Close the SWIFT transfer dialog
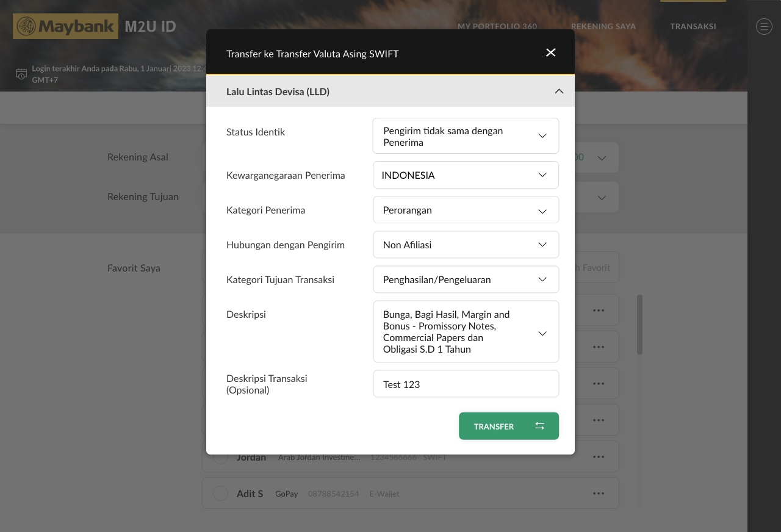The width and height of the screenshot is (781, 532). pyautogui.click(x=550, y=52)
